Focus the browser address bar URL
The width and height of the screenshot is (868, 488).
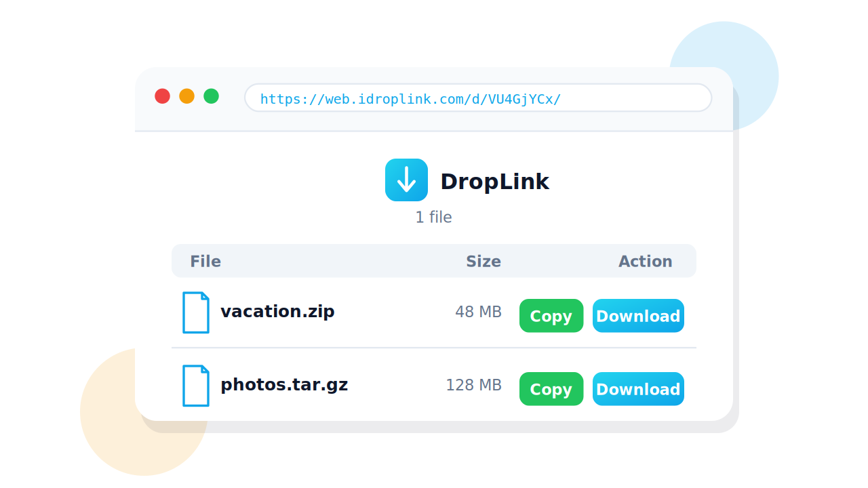pos(478,98)
